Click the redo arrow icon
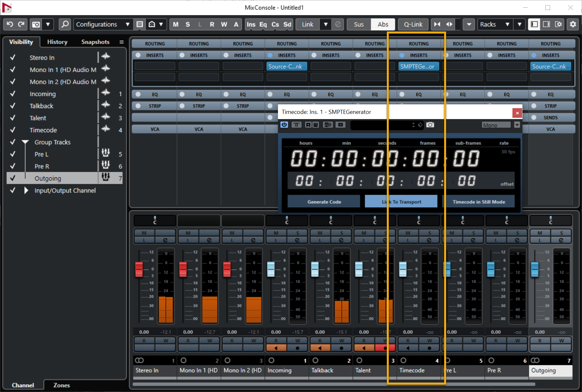 pos(21,24)
